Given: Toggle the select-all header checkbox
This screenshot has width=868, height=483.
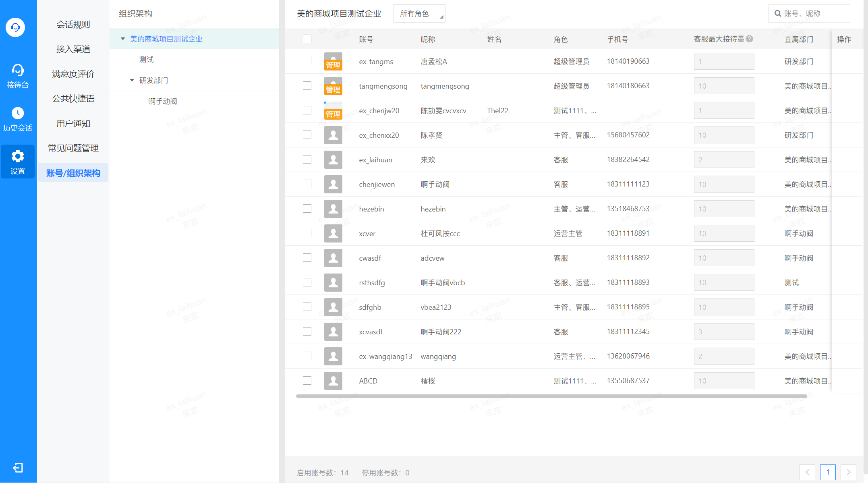Looking at the screenshot, I should [x=307, y=39].
